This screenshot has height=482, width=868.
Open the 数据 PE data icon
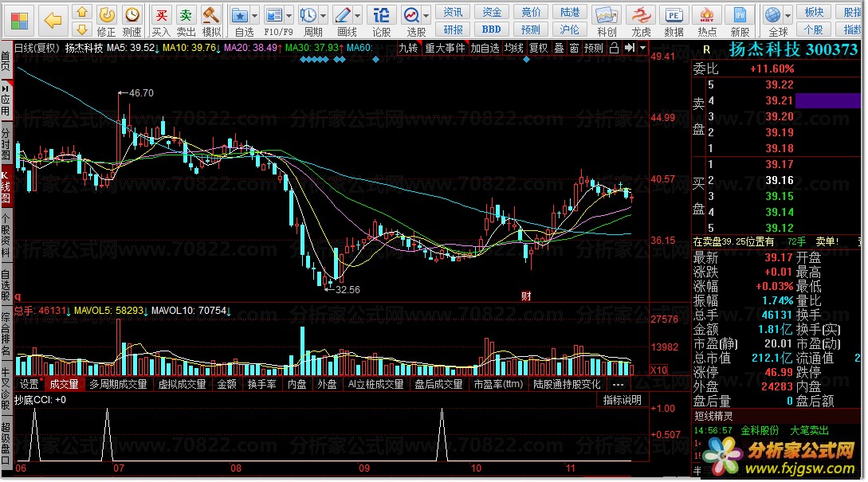[674, 21]
